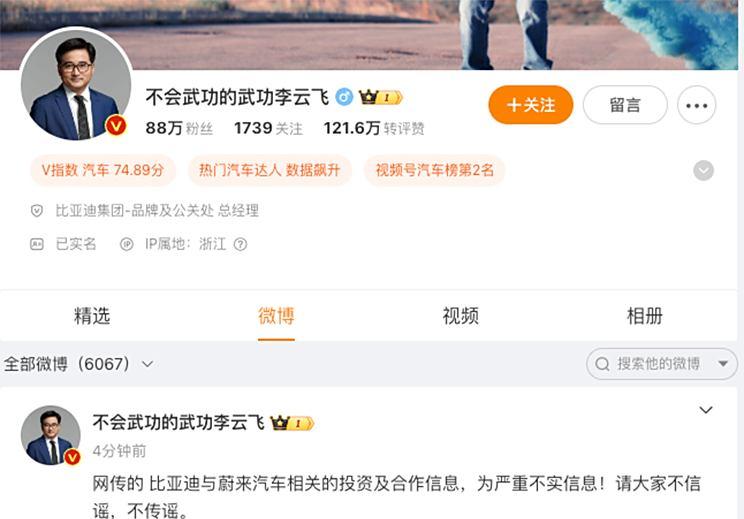Viewport: 744px width, 519px height.
Task: Open the 全部微博 (6067) filter dropdown
Action: (79, 364)
